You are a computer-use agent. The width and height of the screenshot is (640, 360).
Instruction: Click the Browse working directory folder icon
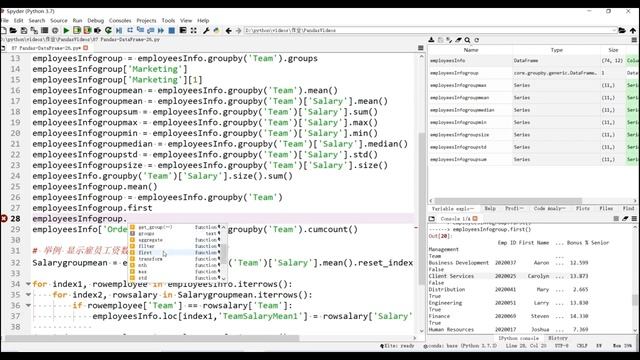(622, 30)
